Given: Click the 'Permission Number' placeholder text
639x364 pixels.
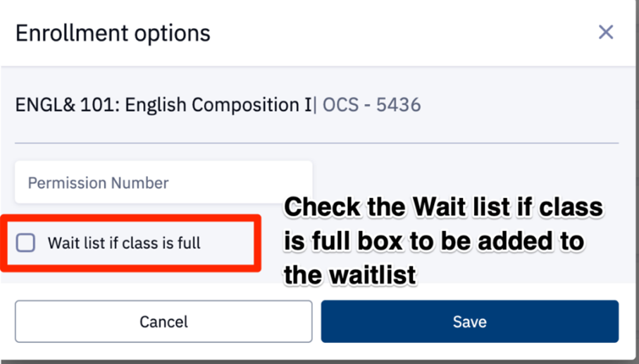Looking at the screenshot, I should 98,183.
